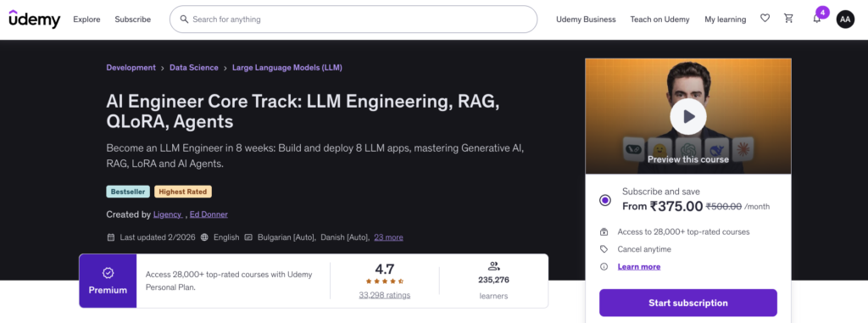Click the Udemy logo
868x323 pixels.
(x=34, y=19)
